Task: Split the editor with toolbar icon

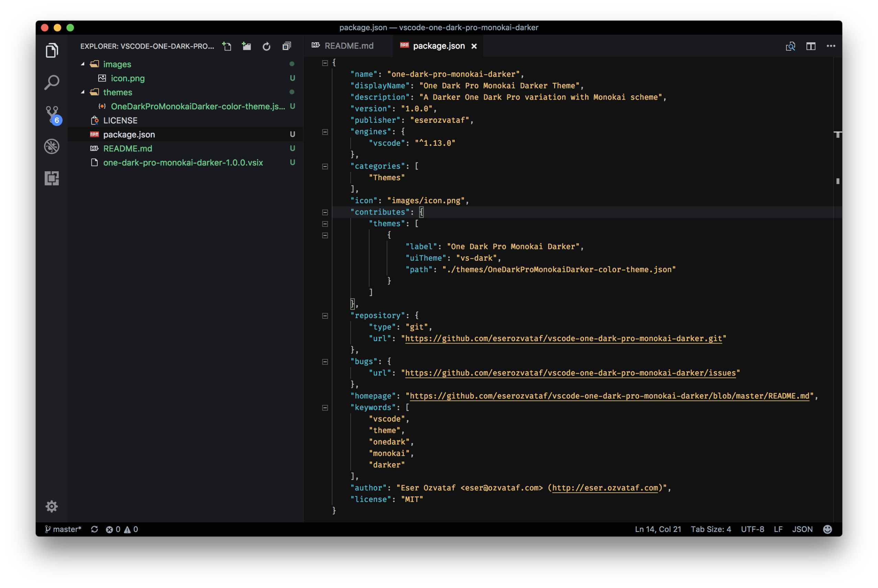Action: [x=811, y=46]
